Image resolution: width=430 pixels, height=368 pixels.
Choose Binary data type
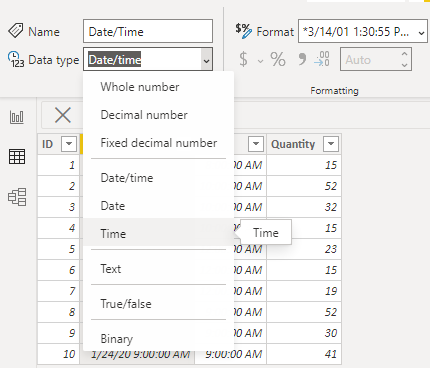[158, 339]
